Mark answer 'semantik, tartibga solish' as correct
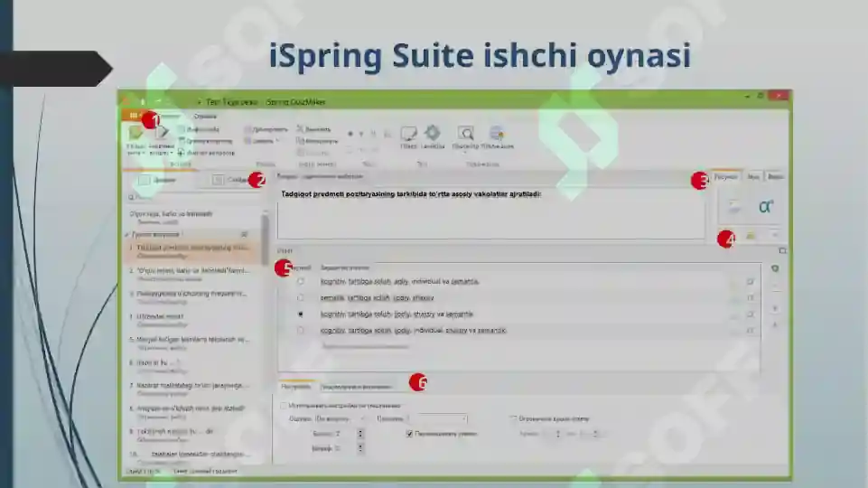Screen dimensions: 868x488 tap(301, 297)
